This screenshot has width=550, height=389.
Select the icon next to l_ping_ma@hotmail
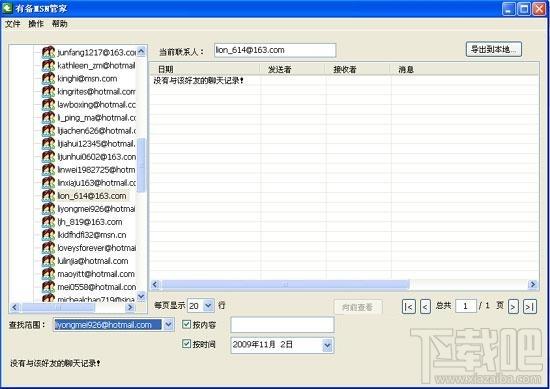click(x=48, y=117)
